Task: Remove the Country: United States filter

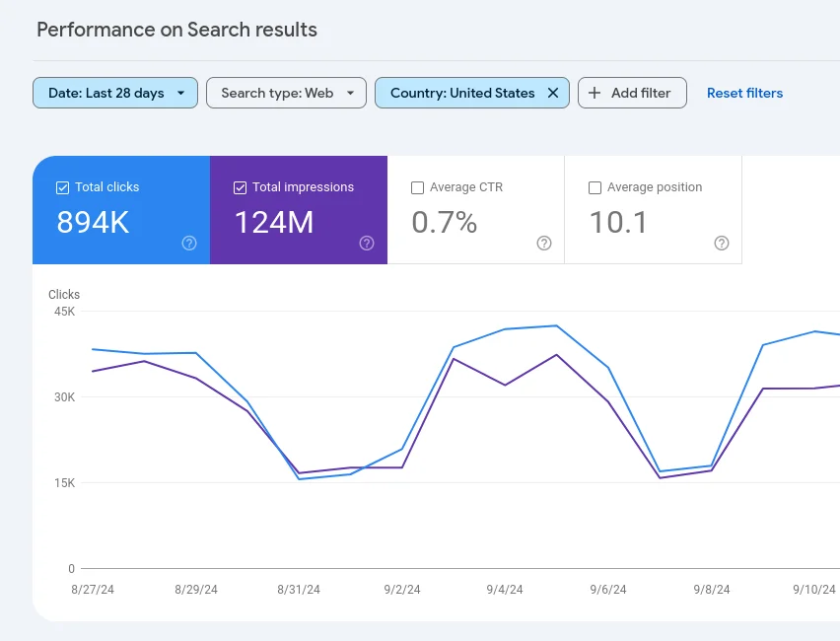Action: (x=553, y=93)
